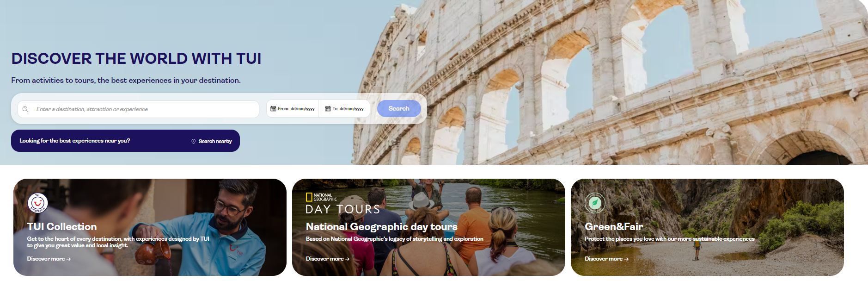Click the Colosseum hero banner image
868x281 pixels.
point(610,82)
